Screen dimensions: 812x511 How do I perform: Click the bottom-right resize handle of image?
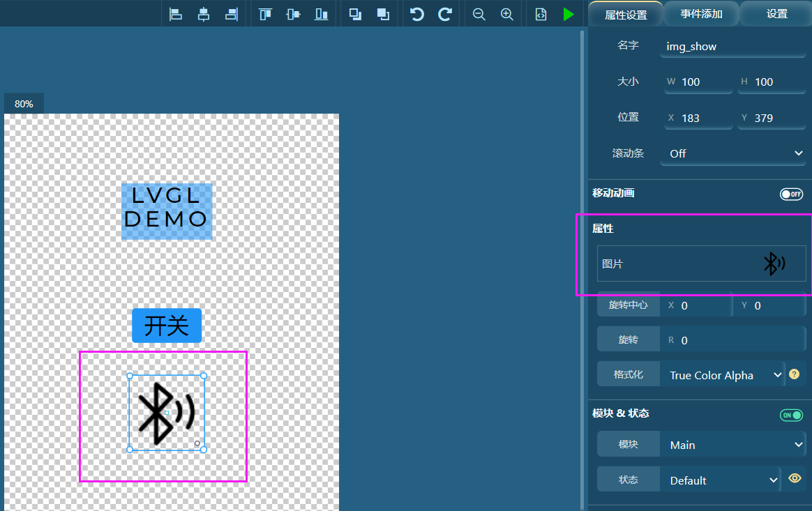coord(204,450)
